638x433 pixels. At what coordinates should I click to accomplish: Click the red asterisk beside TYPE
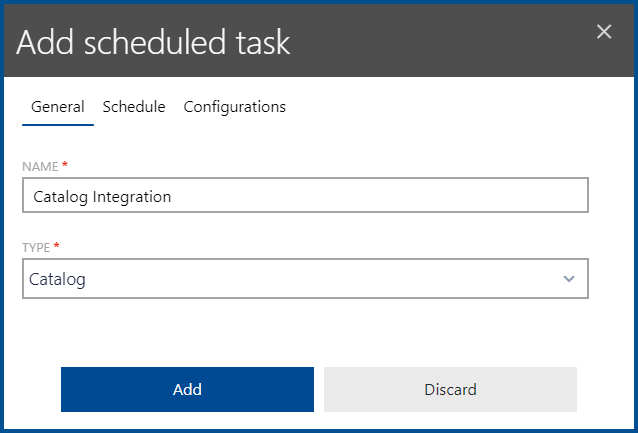pos(58,246)
